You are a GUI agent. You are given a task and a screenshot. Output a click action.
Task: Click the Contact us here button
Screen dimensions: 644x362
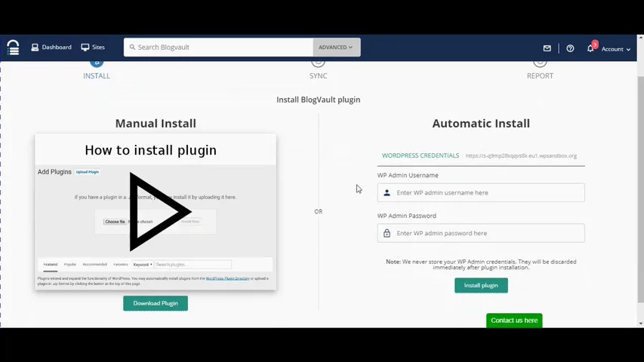pos(514,321)
